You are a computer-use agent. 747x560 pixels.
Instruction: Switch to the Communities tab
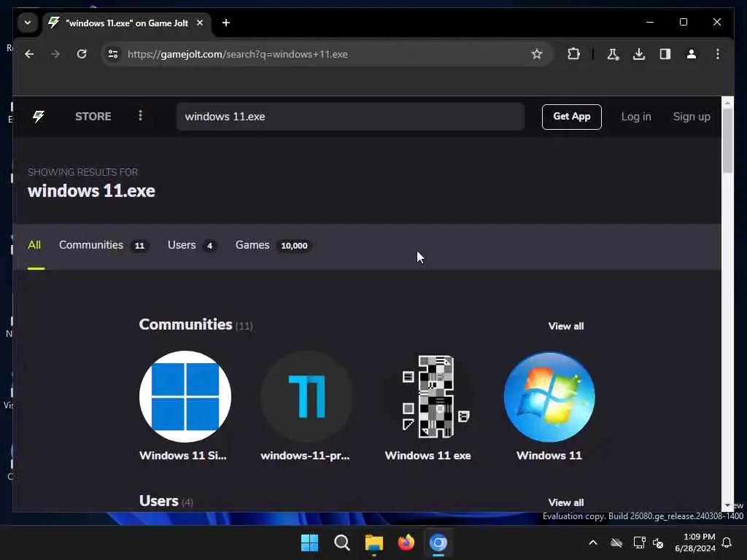104,245
